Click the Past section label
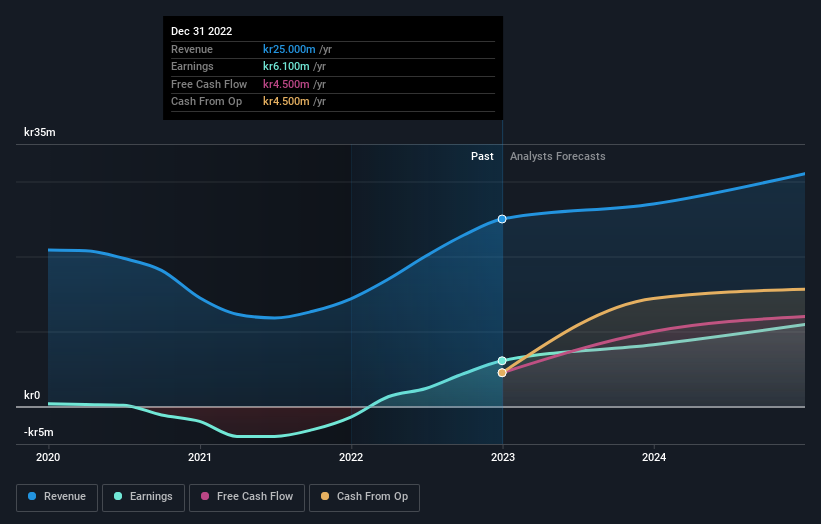This screenshot has height=524, width=821. coord(482,156)
